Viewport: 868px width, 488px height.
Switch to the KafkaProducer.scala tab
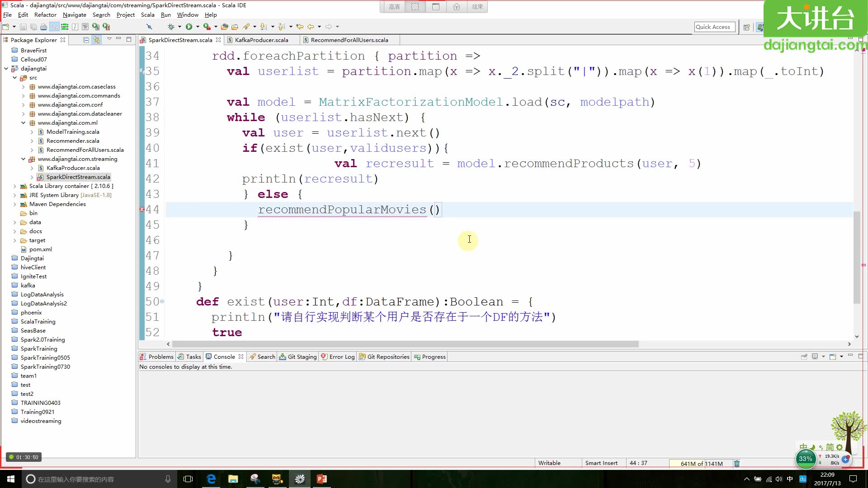pos(261,40)
